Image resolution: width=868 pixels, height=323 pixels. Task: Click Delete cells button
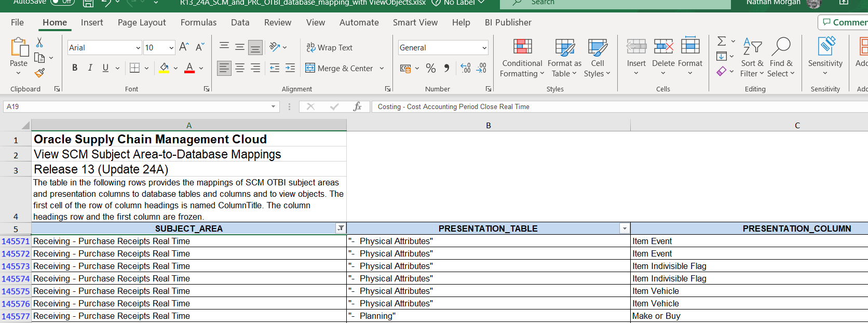(x=663, y=57)
